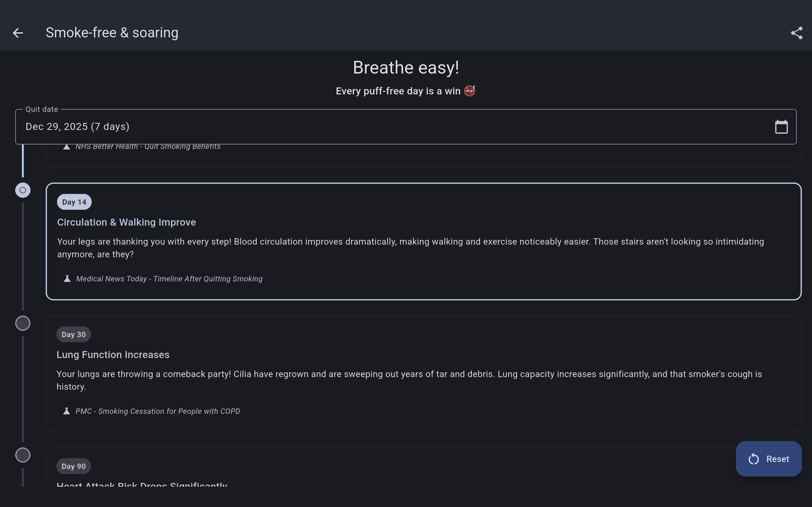Image resolution: width=812 pixels, height=507 pixels.
Task: Open PMC Smoking Cessation COPD source link
Action: click(x=158, y=411)
